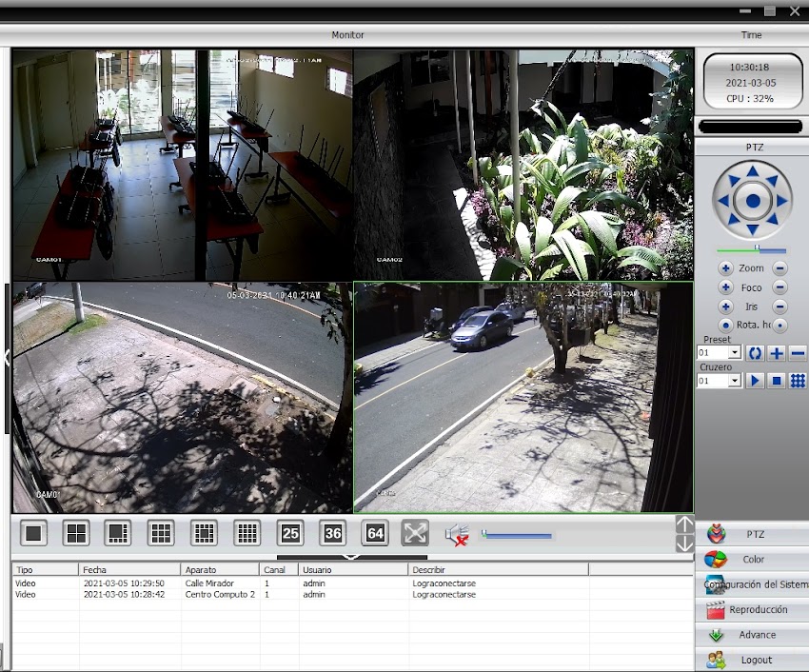Image resolution: width=809 pixels, height=672 pixels.
Task: Select the single camera view layout
Action: point(34,533)
